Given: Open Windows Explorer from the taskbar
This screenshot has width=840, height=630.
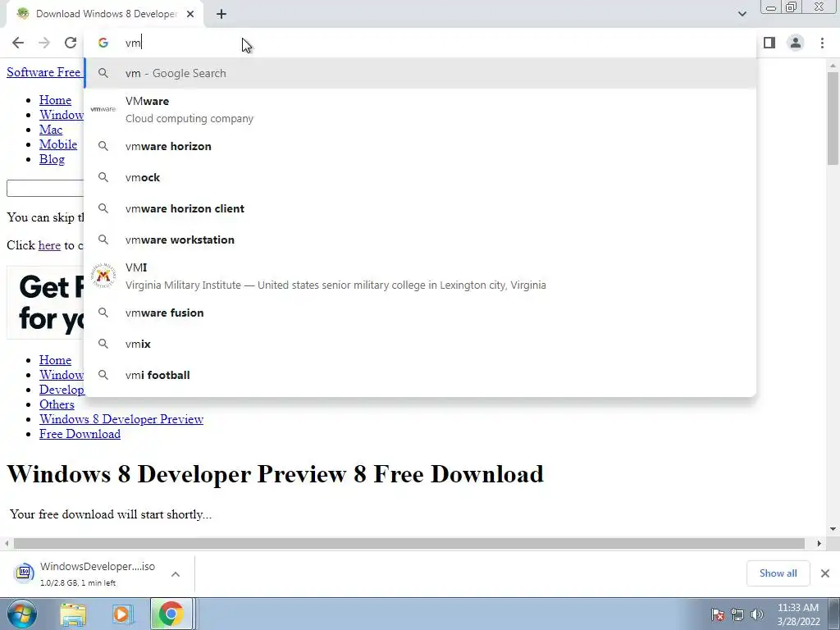Looking at the screenshot, I should tap(73, 614).
